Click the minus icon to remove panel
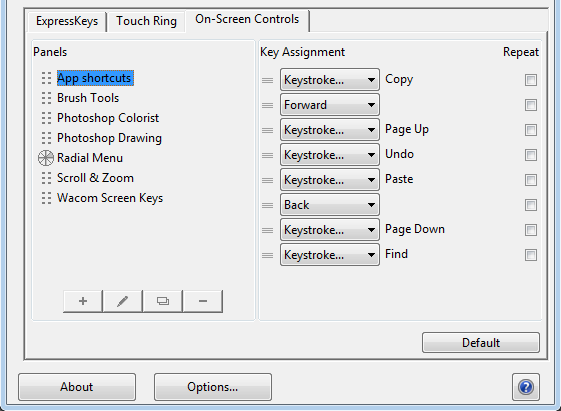The image size is (561, 411). coord(203,301)
